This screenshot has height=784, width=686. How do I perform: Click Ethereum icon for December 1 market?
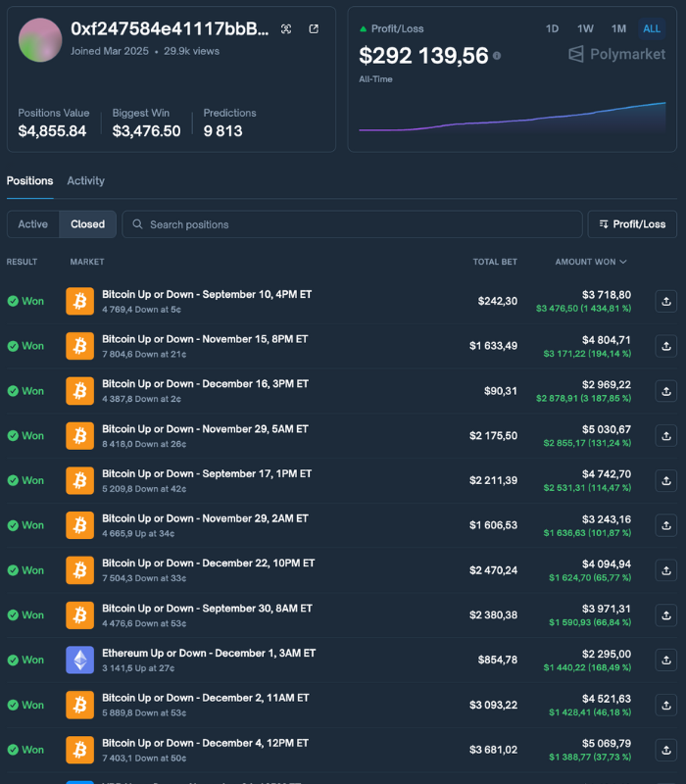coord(80,660)
